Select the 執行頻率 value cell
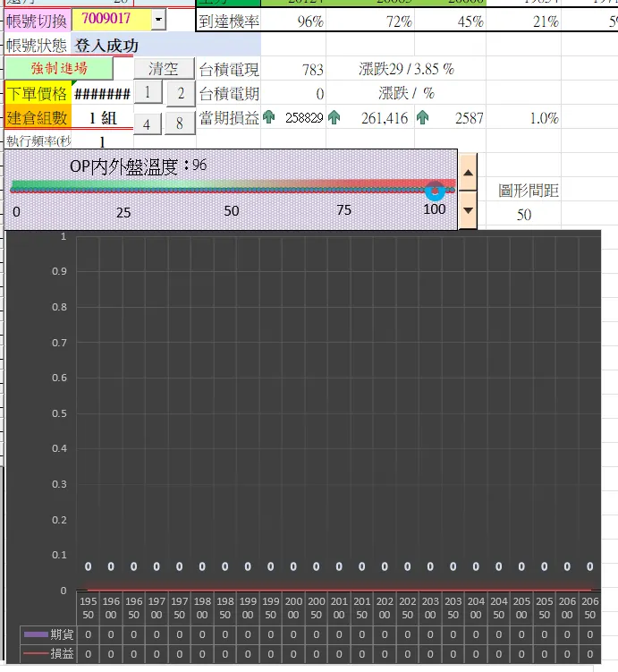 pos(102,141)
